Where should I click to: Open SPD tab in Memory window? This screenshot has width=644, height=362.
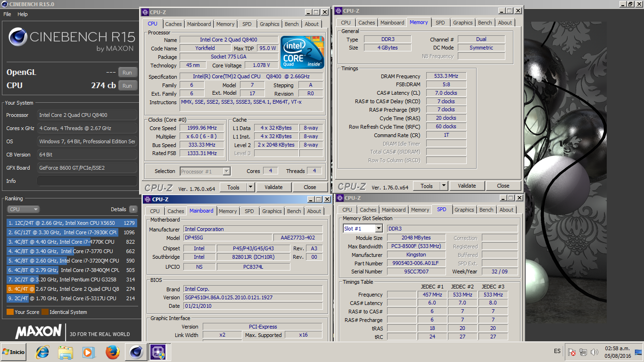440,23
